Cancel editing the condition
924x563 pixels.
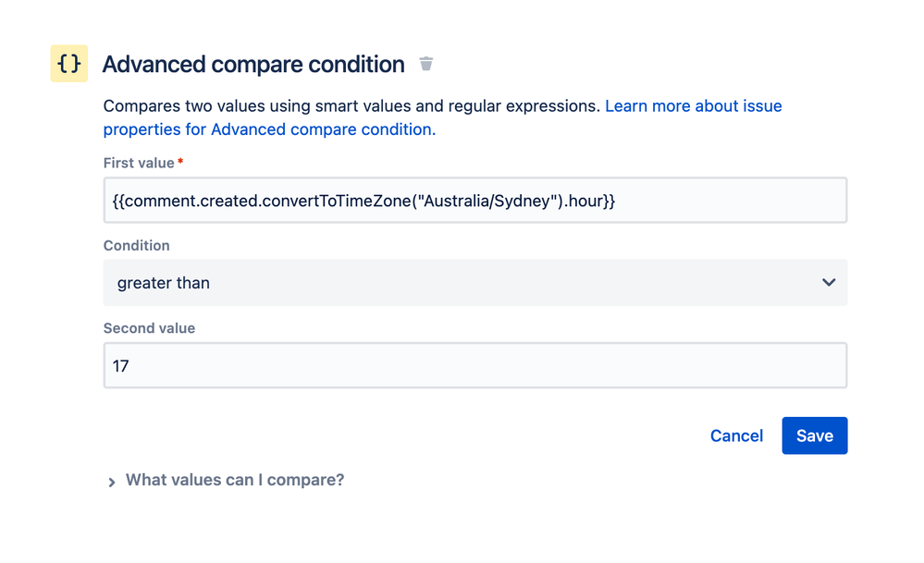coord(736,435)
